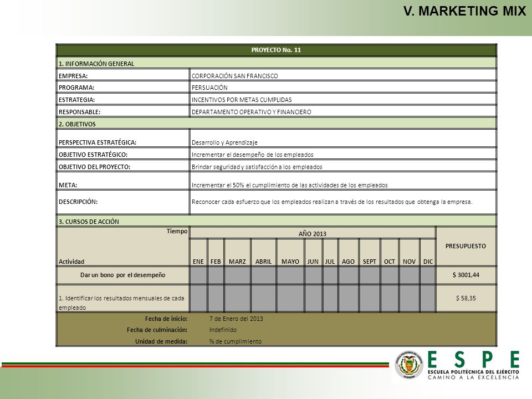Click 7 de Enero del 2013 date

236,319
